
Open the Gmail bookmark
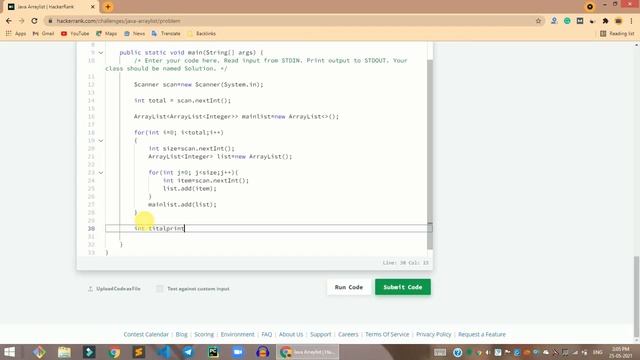click(x=43, y=33)
